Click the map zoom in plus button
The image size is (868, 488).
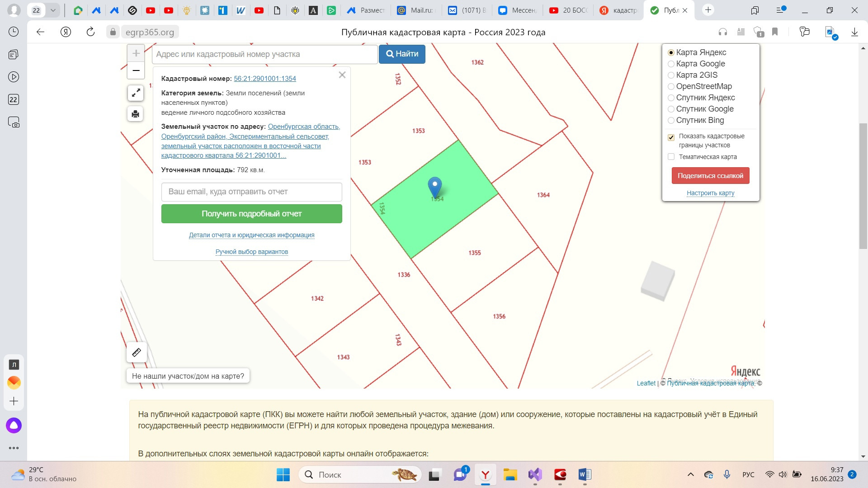(x=136, y=54)
